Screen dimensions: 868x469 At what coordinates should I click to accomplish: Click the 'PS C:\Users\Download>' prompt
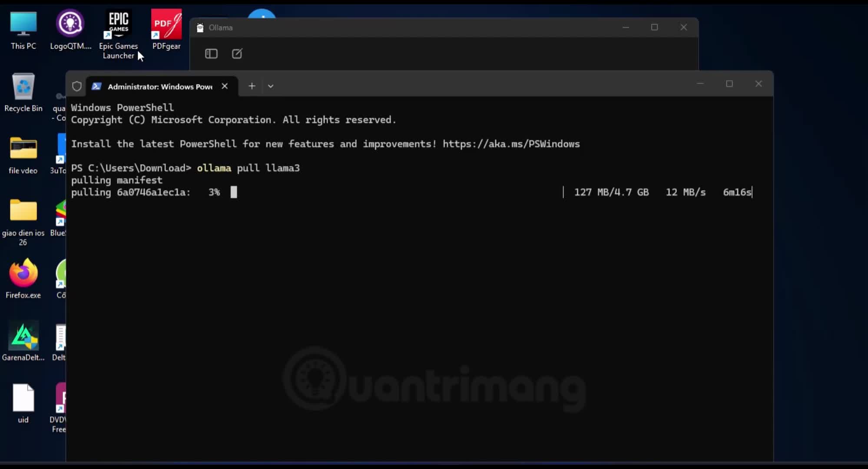pyautogui.click(x=131, y=168)
